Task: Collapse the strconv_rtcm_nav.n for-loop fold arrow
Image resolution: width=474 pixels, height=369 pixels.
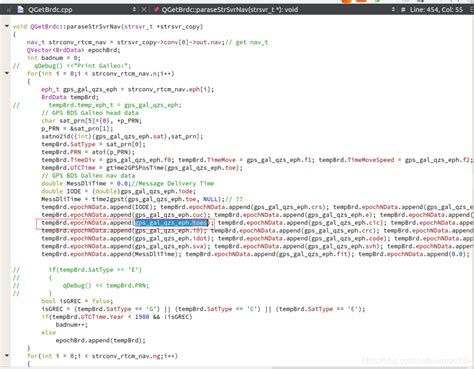Action: point(7,73)
